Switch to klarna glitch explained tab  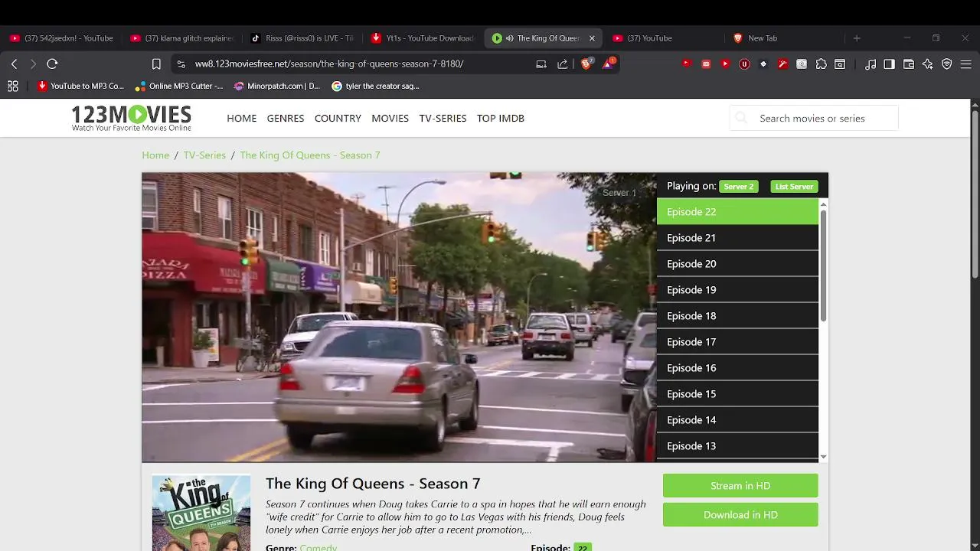coord(181,38)
